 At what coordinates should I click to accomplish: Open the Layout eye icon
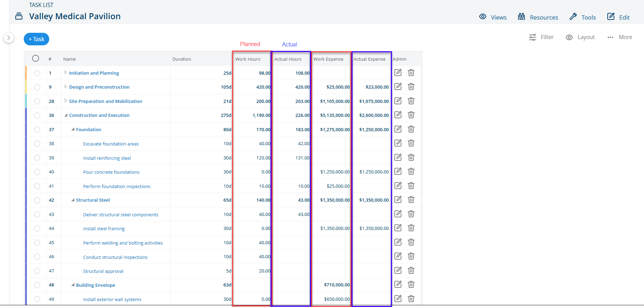(569, 37)
